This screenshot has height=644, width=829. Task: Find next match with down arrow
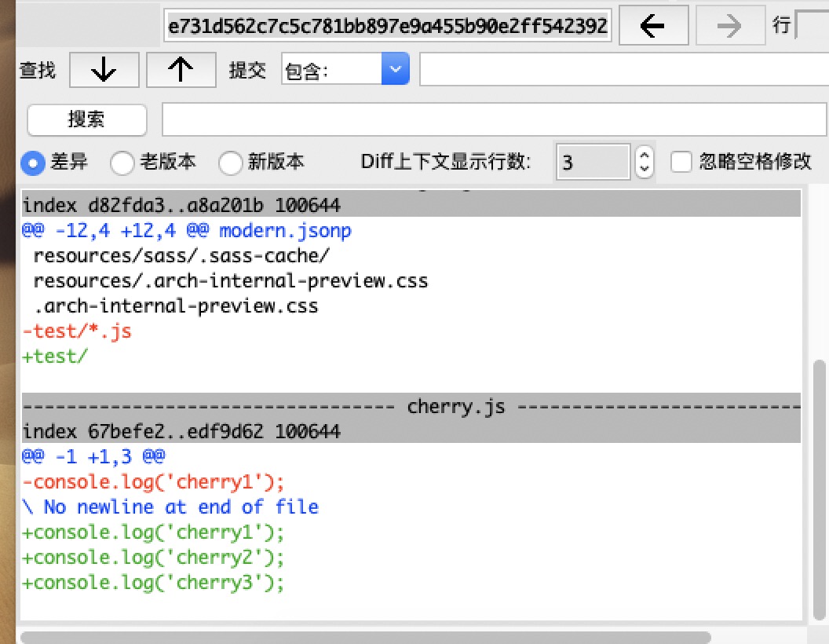(104, 70)
